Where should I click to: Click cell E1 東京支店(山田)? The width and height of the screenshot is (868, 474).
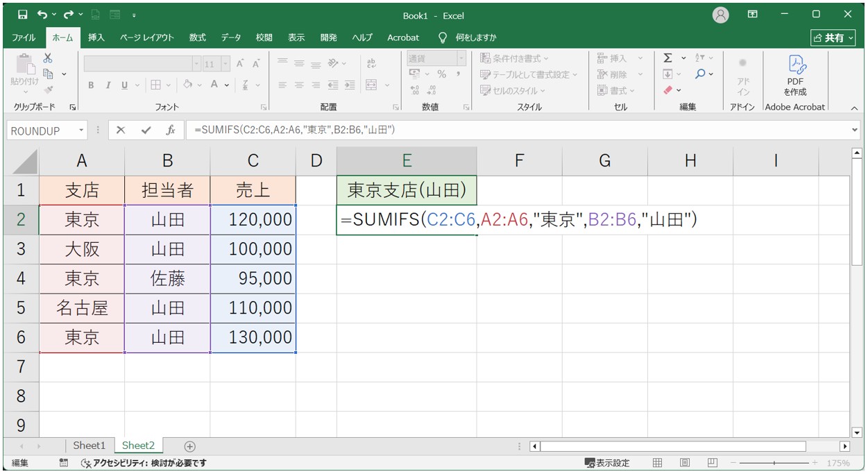(407, 190)
